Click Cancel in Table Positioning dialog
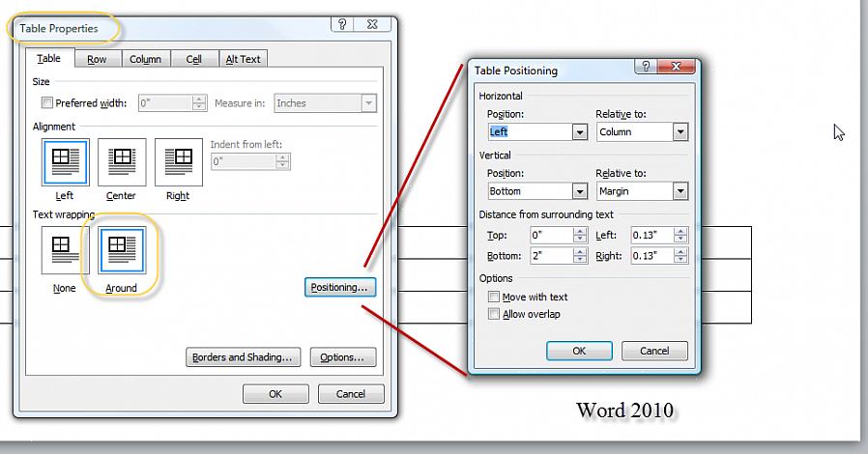The image size is (868, 454). pos(654,352)
